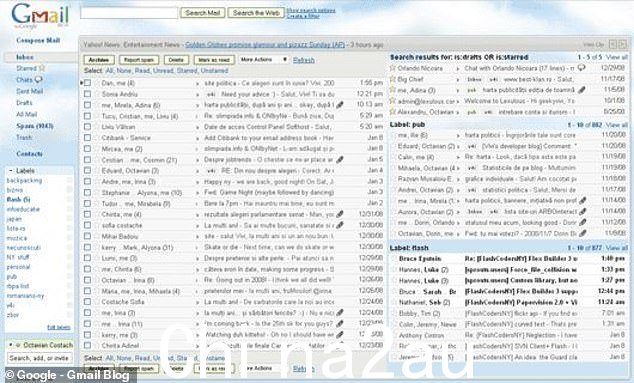Viewport: 634px width, 383px height.
Task: Click the paperclip on the Chirita, me (4) email
Action: pyautogui.click(x=340, y=214)
